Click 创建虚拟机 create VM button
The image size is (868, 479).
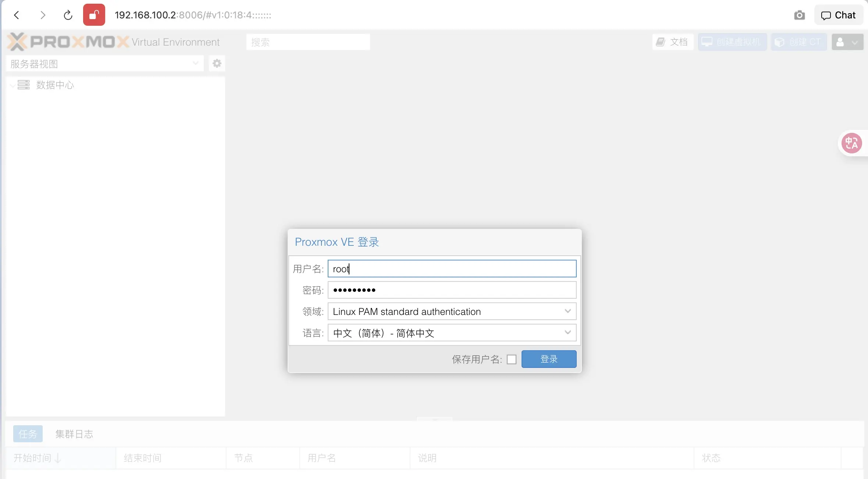click(732, 42)
